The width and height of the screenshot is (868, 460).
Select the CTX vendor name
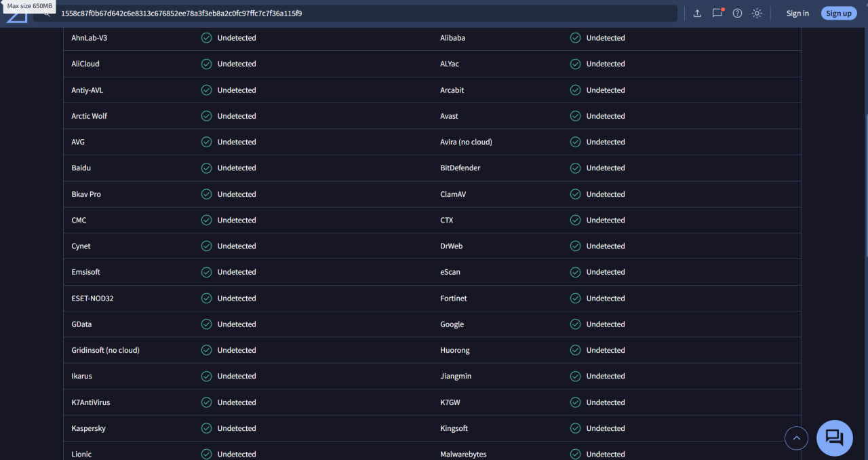(447, 220)
